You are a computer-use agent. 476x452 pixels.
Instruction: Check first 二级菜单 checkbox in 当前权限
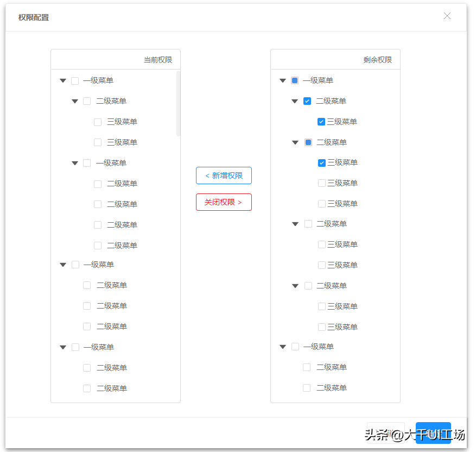pyautogui.click(x=87, y=101)
